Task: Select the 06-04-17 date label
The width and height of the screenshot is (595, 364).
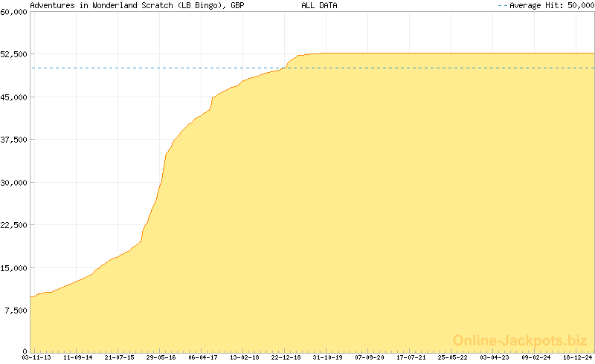Action: (x=203, y=357)
